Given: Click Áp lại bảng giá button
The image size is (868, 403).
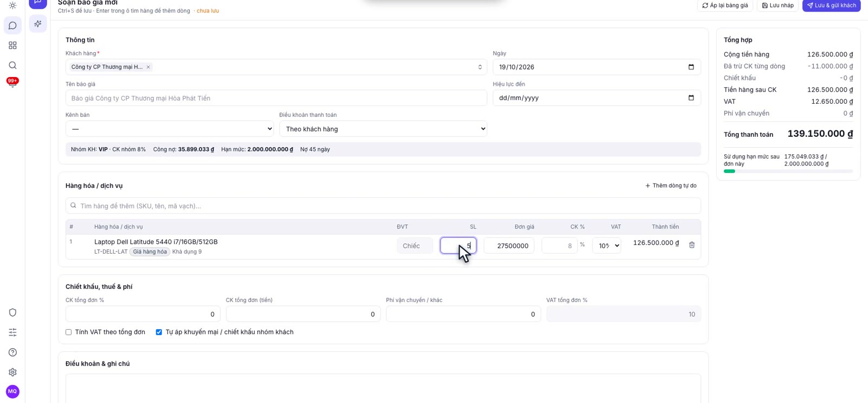Looking at the screenshot, I should point(725,5).
